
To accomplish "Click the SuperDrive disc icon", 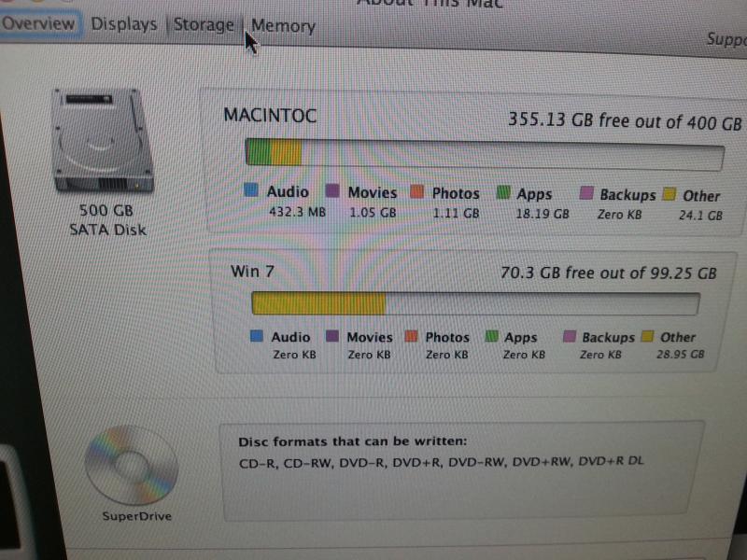I will [131, 467].
